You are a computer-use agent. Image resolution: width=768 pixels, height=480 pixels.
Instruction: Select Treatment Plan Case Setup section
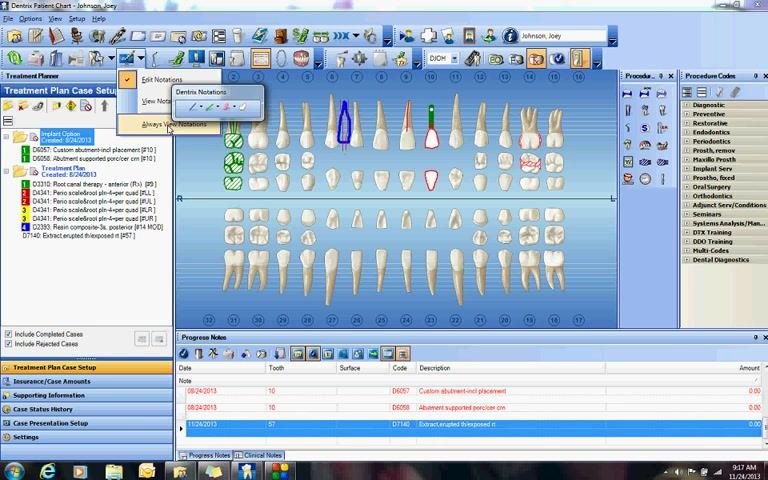[87, 367]
